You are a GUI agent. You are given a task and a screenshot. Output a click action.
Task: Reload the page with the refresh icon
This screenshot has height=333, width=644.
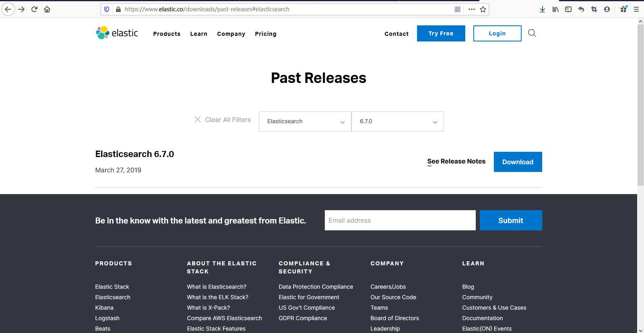pyautogui.click(x=34, y=9)
